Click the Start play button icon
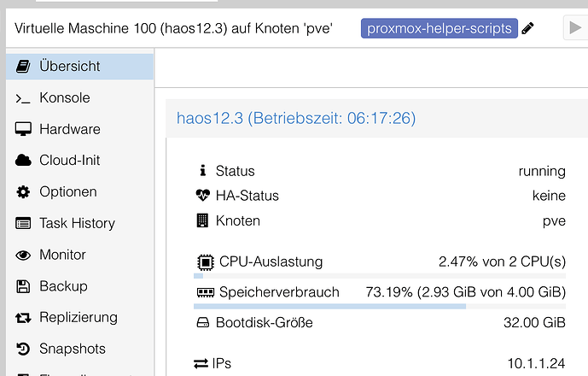The image size is (588, 376). [575, 28]
